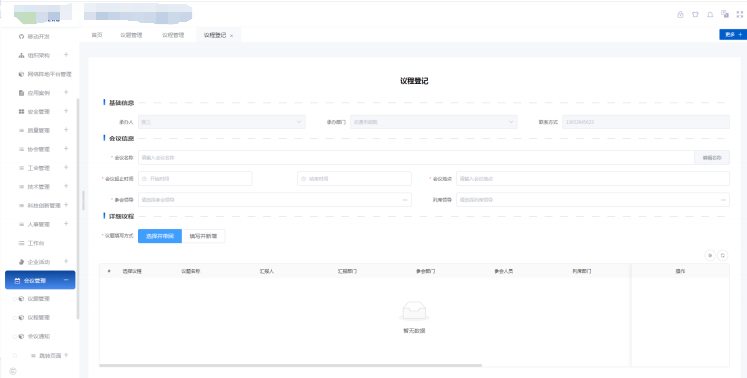Click the language switch icon in header
The image size is (747, 378).
click(725, 14)
